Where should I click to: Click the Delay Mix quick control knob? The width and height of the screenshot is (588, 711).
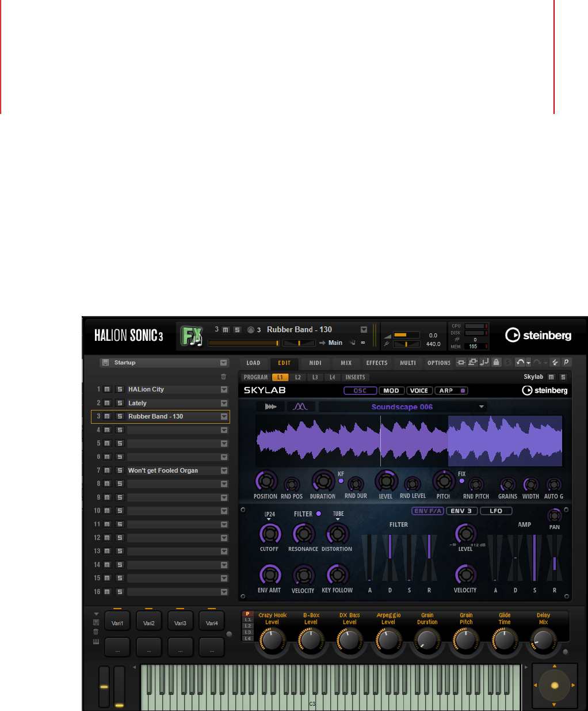(543, 640)
